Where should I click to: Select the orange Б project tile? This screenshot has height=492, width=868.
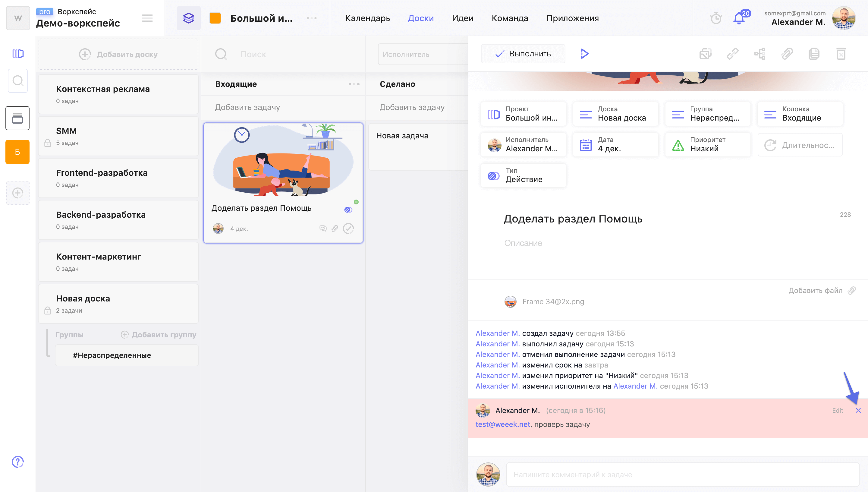coord(17,152)
